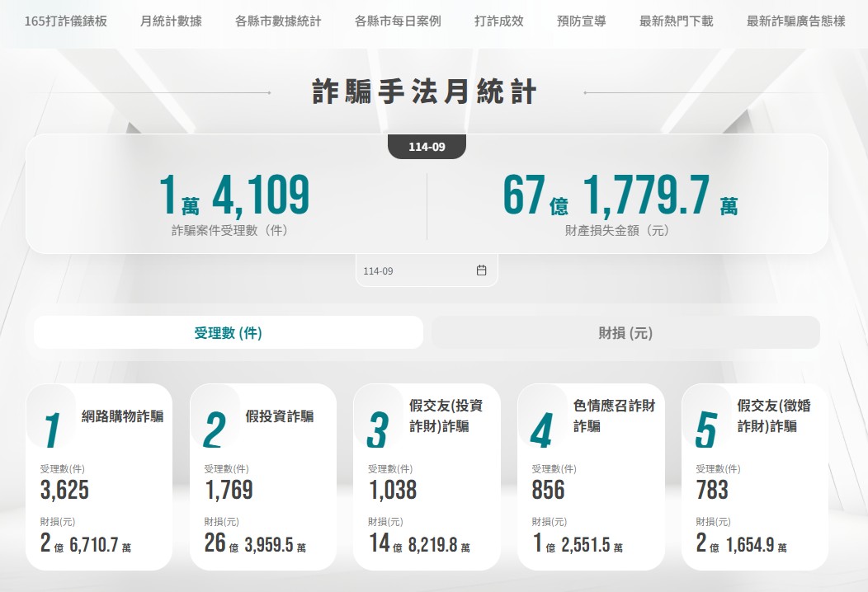Navigate to 預防宣導 section
Viewport: 868px width, 592px height.
pyautogui.click(x=582, y=21)
